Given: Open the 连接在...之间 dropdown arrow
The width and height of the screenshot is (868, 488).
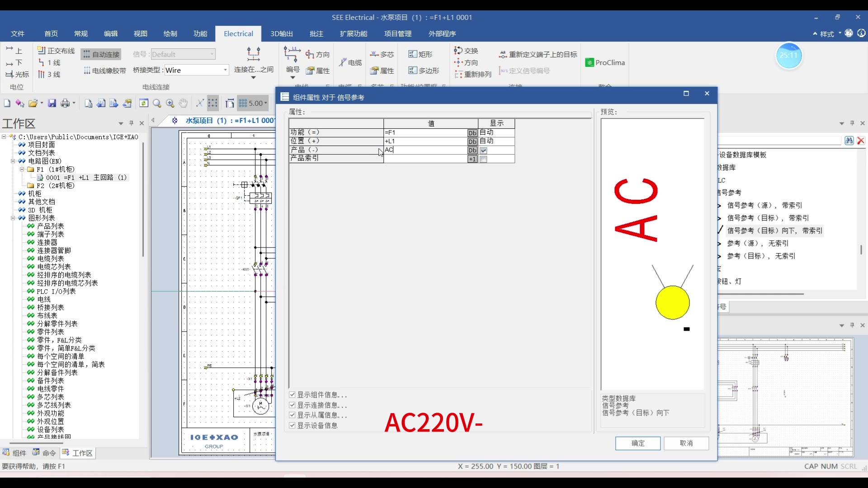Looking at the screenshot, I should [254, 78].
